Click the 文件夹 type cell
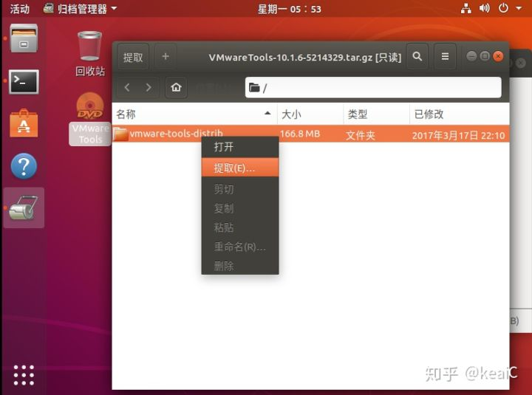 click(x=361, y=135)
